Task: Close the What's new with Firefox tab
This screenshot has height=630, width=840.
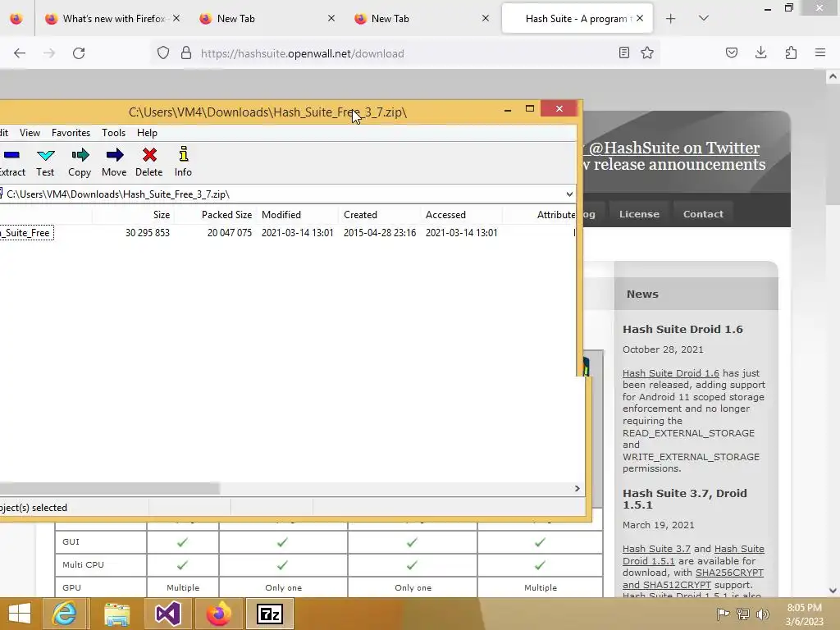Action: 176,18
